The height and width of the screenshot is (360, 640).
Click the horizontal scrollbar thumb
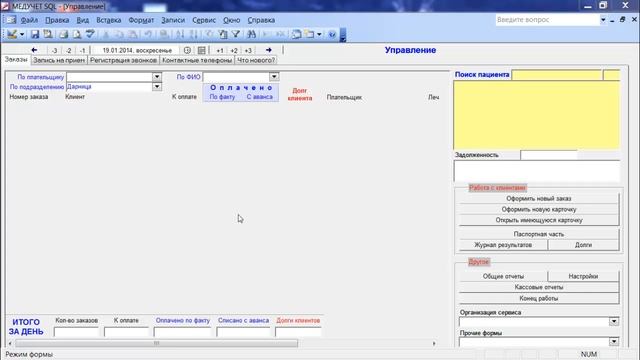[156, 343]
